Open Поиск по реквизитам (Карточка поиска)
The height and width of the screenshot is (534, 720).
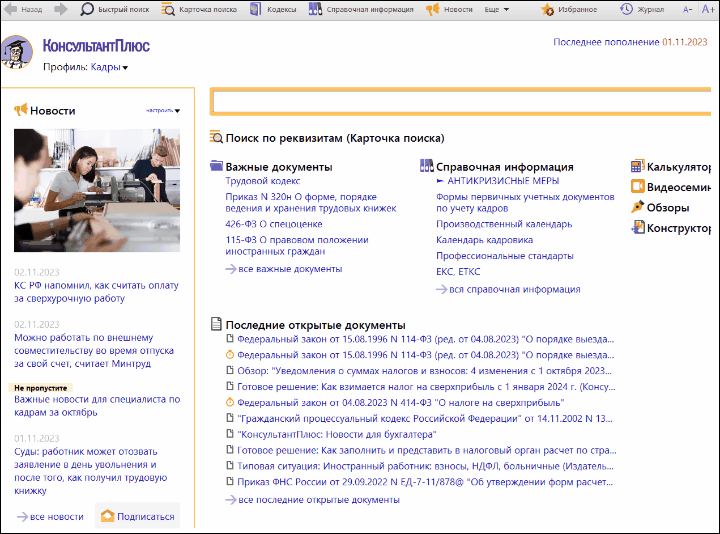tap(335, 138)
